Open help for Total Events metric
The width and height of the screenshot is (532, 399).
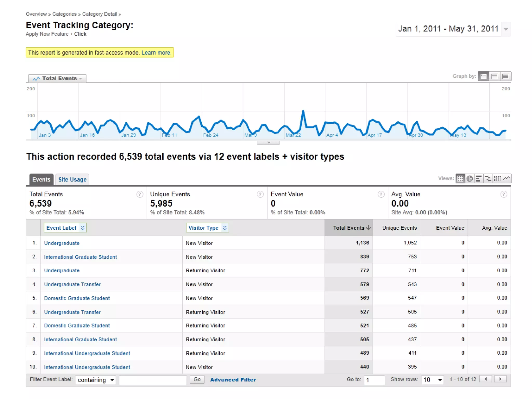pos(140,194)
